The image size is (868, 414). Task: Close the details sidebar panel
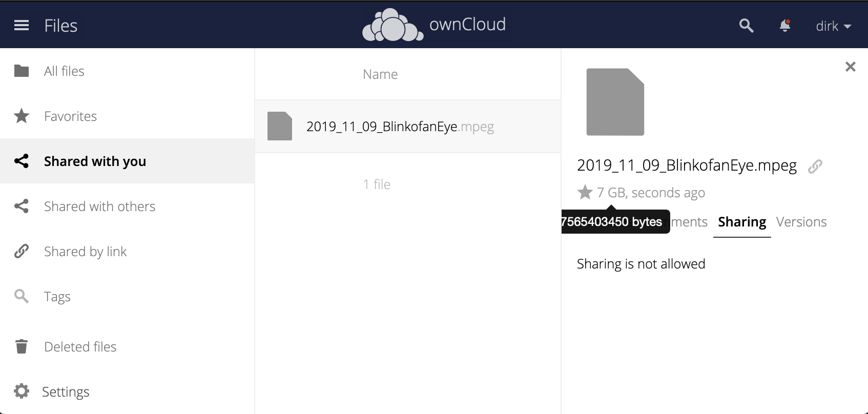coord(851,67)
